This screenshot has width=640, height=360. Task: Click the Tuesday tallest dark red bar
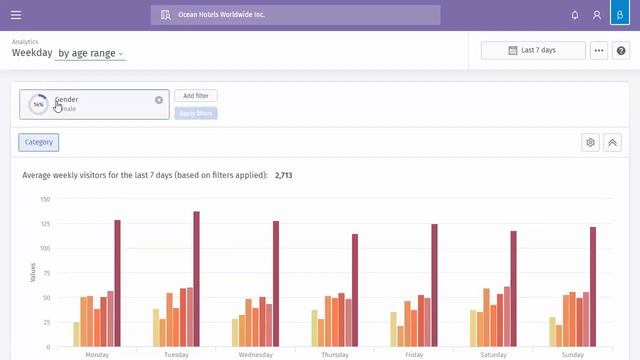197,279
